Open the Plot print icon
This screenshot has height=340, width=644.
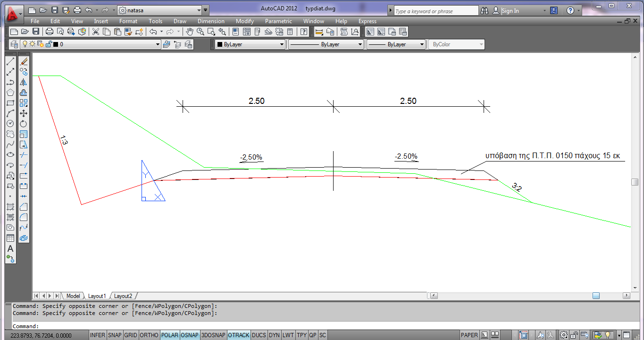pyautogui.click(x=50, y=32)
